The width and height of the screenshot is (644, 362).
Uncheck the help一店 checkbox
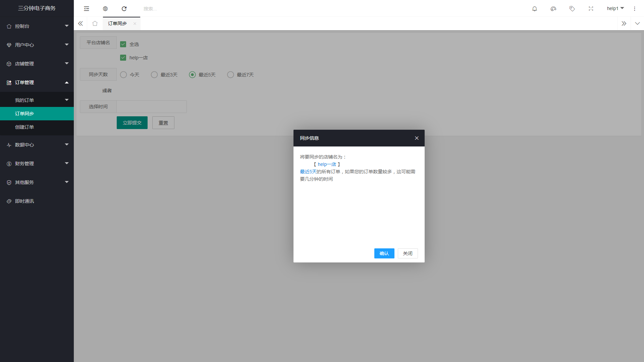tap(123, 58)
